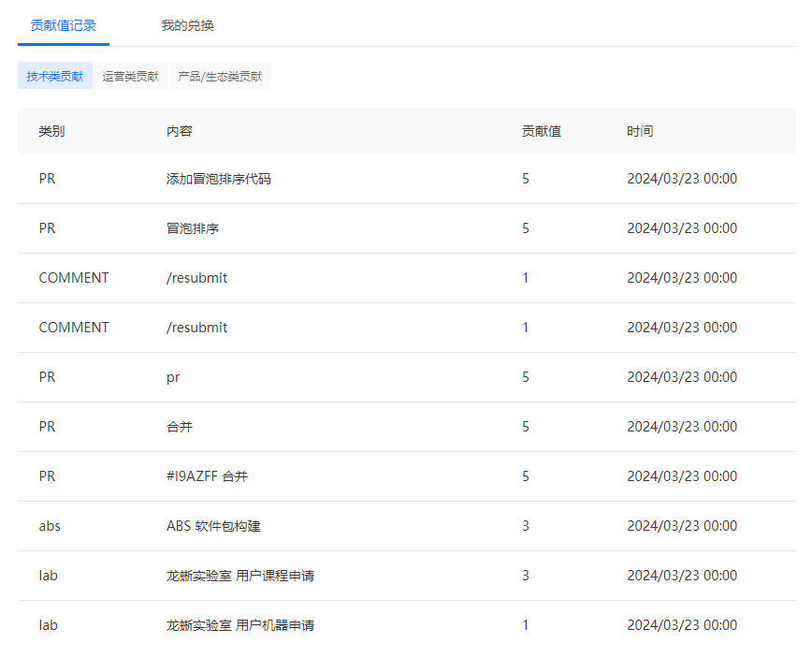
Task: Click the 内容 column header
Action: coord(177,131)
